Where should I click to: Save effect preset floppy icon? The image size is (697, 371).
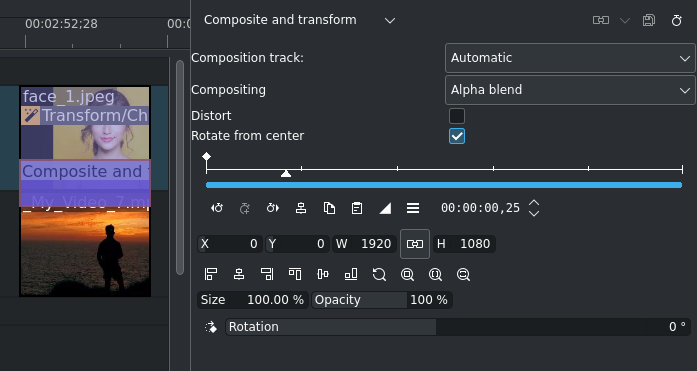pos(649,20)
